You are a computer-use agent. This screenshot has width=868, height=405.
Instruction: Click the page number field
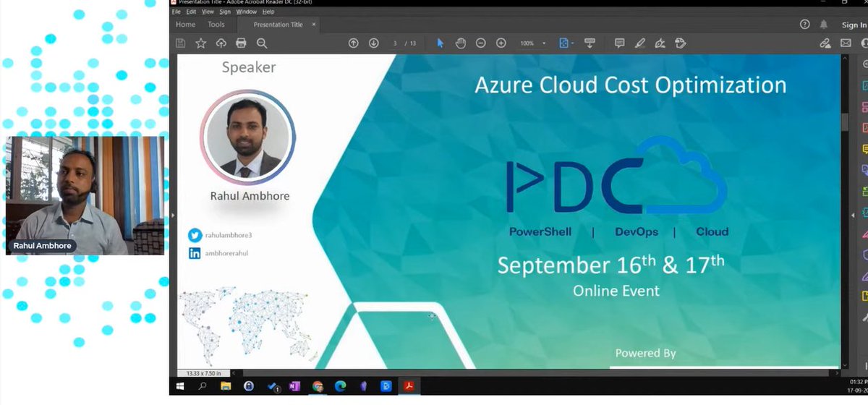396,43
